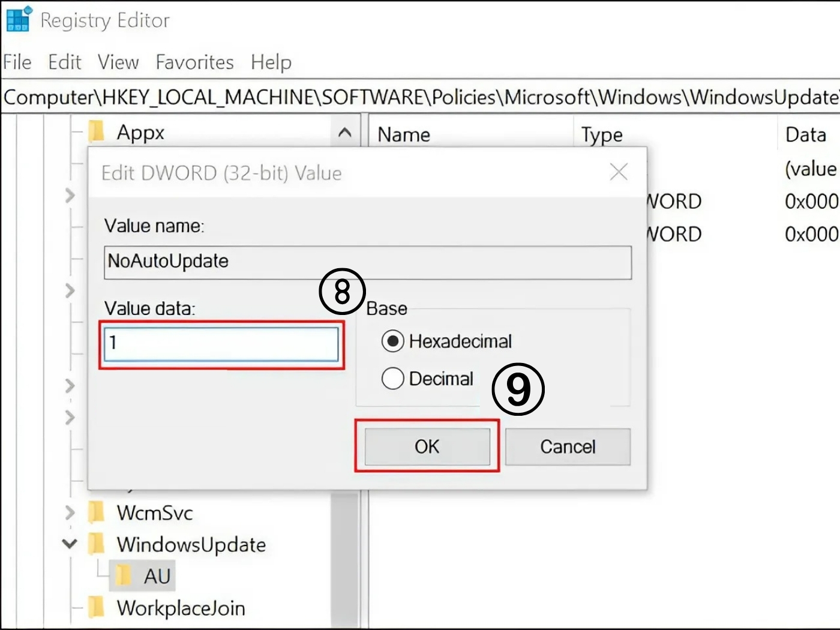Click the Data column header

pyautogui.click(x=806, y=134)
